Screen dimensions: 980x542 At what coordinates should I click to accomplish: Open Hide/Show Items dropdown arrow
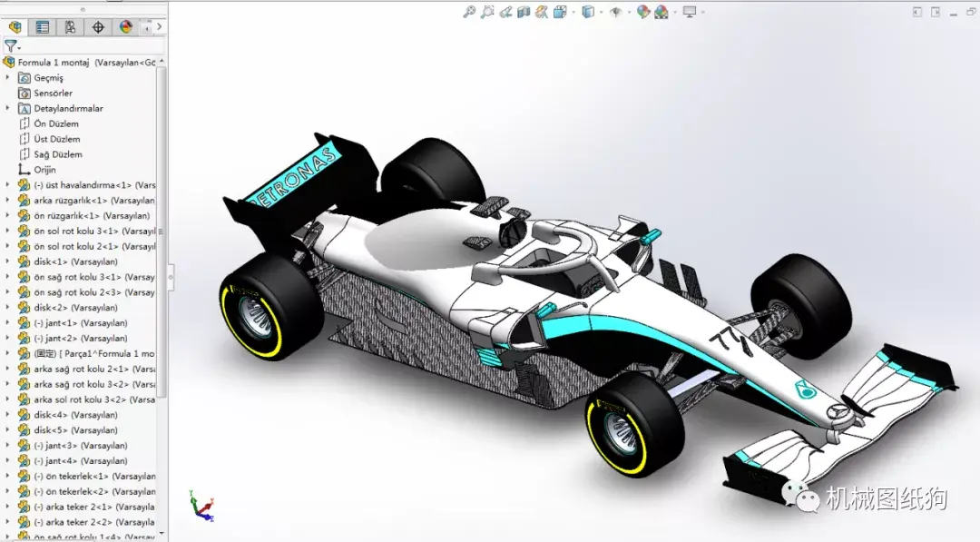point(630,12)
